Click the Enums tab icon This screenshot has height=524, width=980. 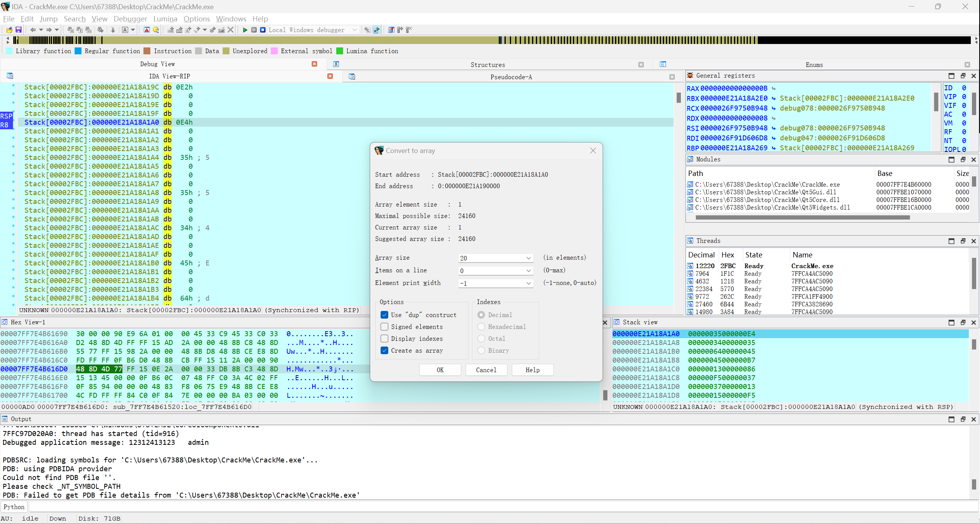pos(663,64)
